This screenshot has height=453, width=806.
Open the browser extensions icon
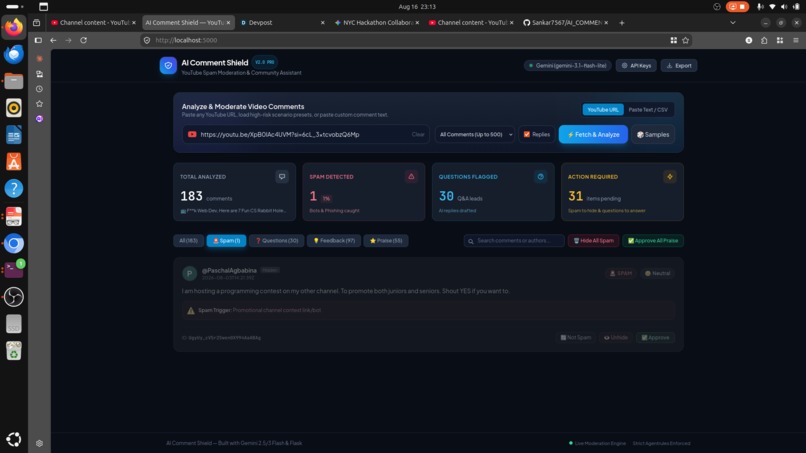click(764, 40)
